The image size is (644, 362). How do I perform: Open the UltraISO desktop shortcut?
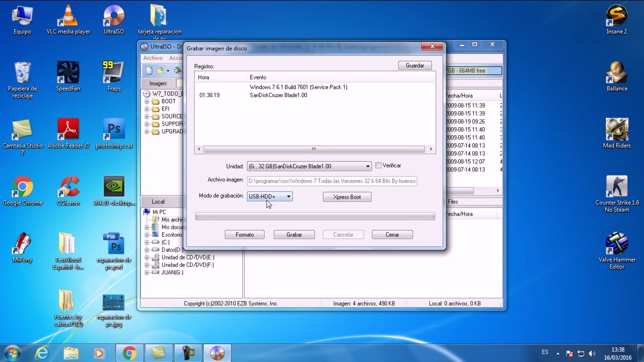114,20
